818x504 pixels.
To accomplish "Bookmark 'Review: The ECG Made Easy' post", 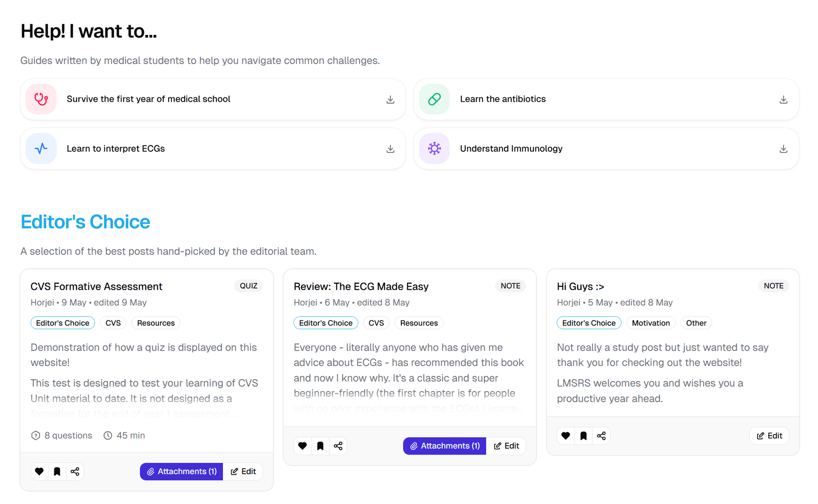I will point(320,446).
